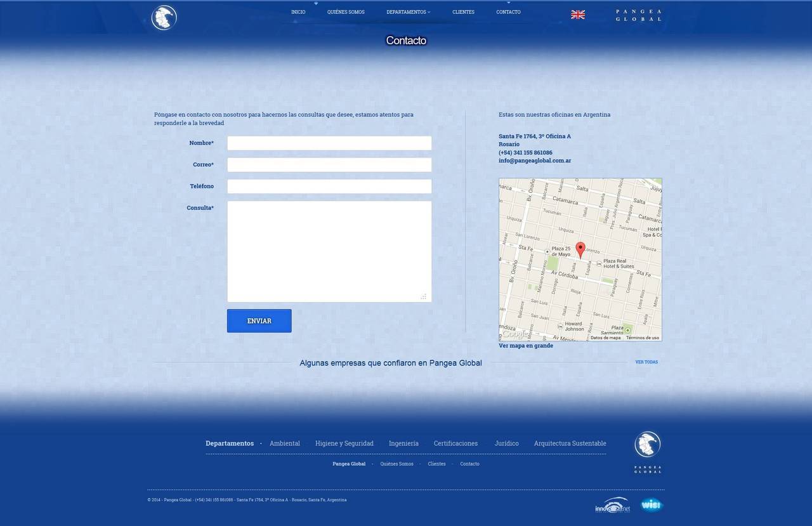Open the Quiénes Somos menu item
The image size is (812, 526).
(x=346, y=12)
